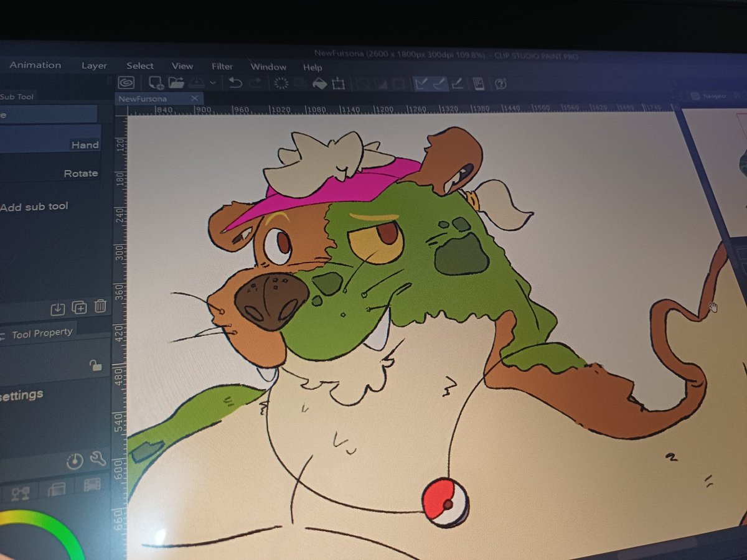Open the Select menu

[x=140, y=66]
